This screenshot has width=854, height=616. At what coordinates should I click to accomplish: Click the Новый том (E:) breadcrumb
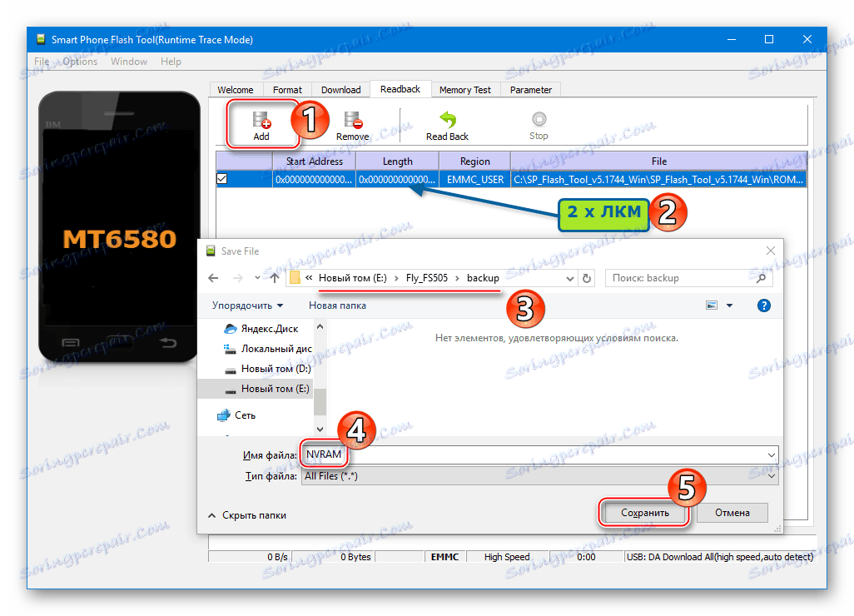point(352,278)
